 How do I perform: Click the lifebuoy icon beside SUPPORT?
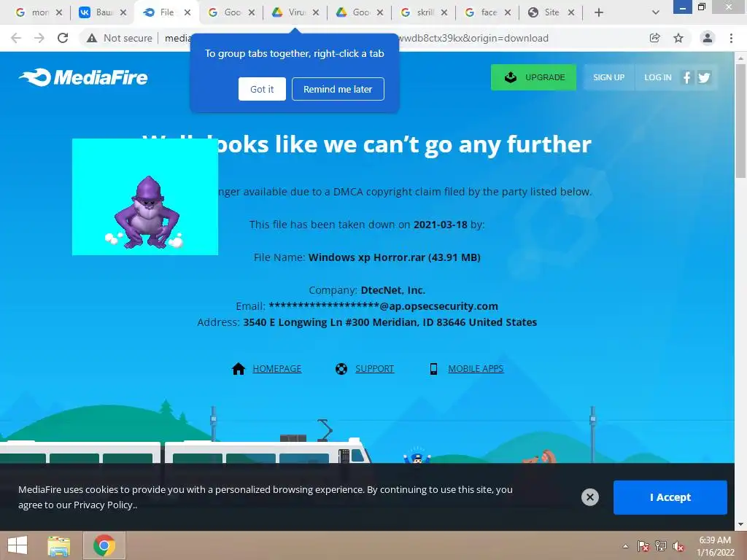(341, 368)
